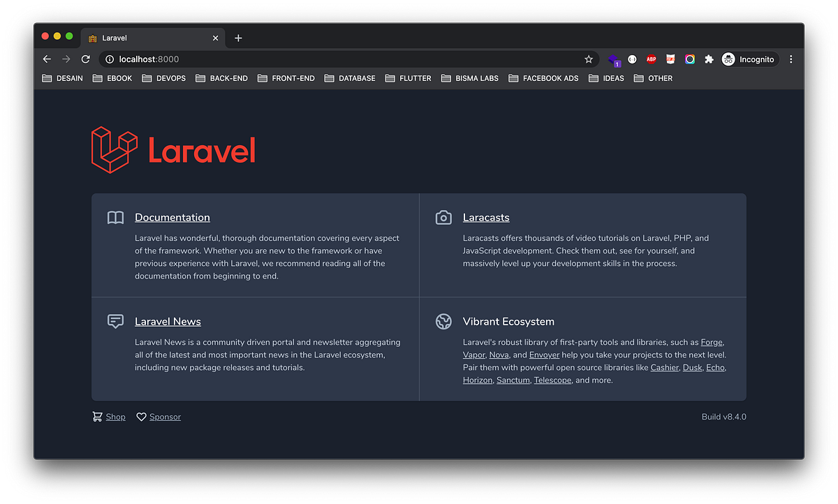Viewport: 838px width, 504px height.
Task: Select the Laravel browser tab
Action: coord(140,38)
